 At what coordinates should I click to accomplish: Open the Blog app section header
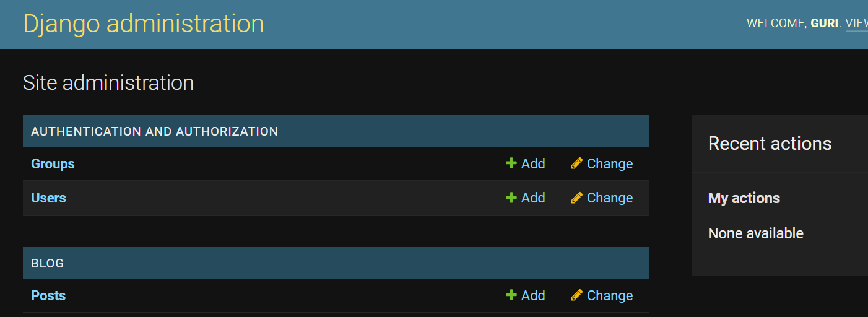pos(48,263)
